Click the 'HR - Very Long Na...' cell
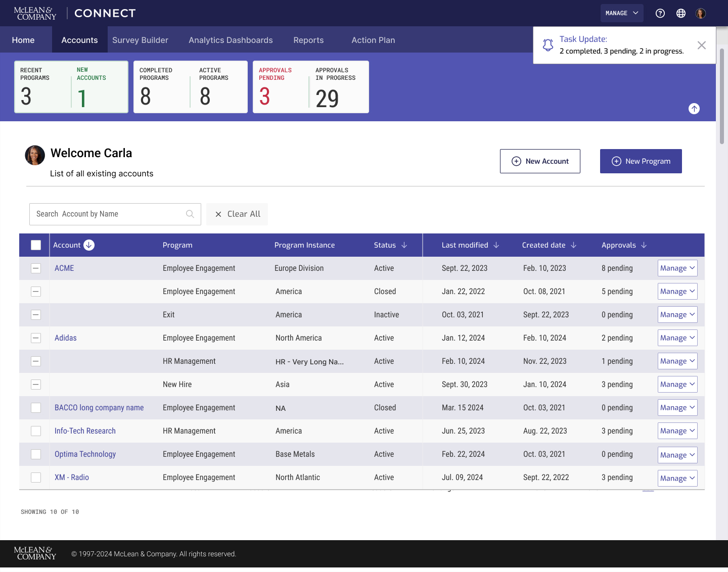This screenshot has height=572, width=728. tap(309, 362)
